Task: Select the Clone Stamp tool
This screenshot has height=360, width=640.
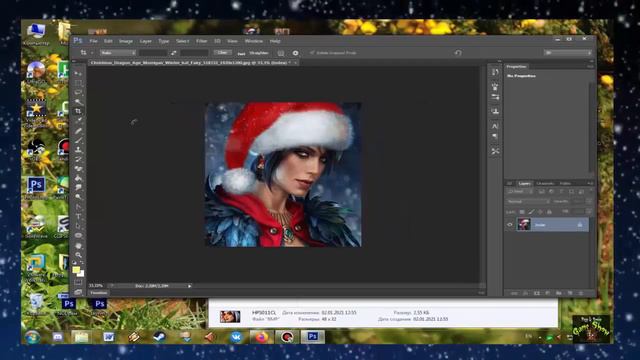Action: click(x=78, y=149)
